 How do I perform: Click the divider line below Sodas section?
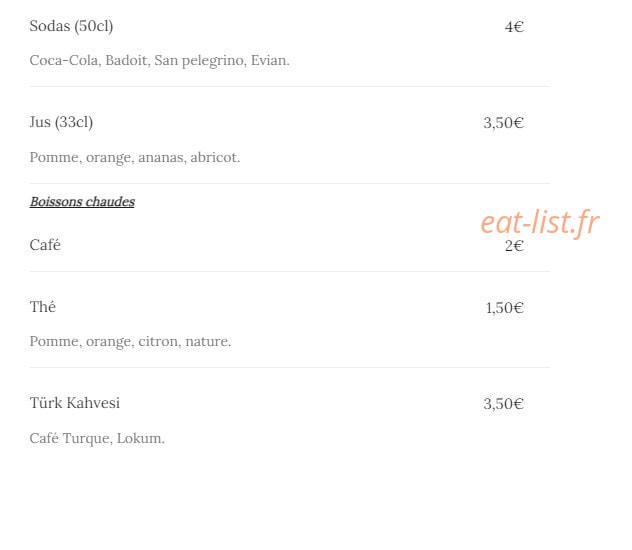289,87
